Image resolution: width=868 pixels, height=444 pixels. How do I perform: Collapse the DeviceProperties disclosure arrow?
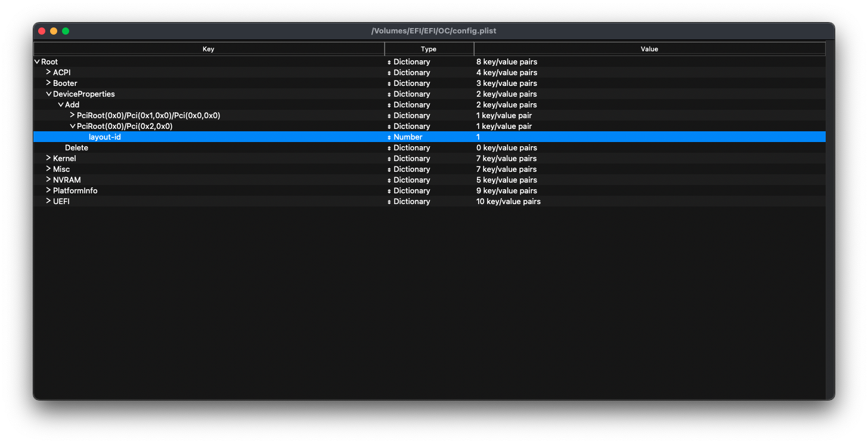[x=49, y=94]
